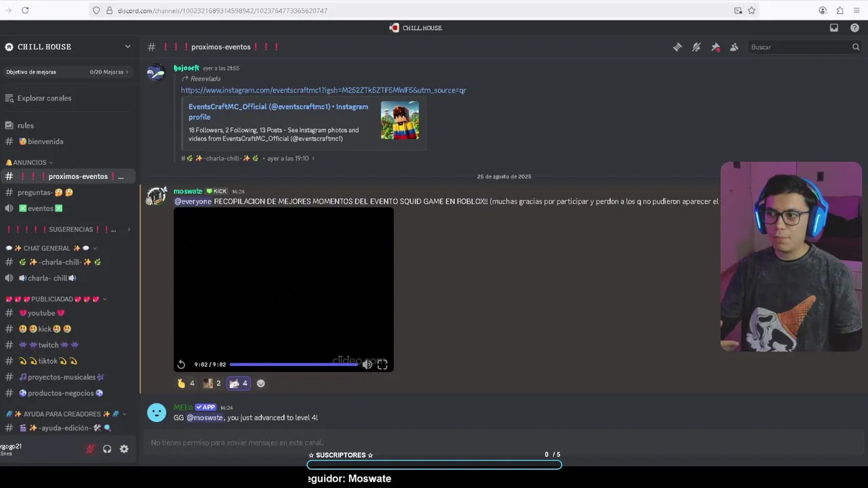Toggle channel notification settings bell icon
868x488 pixels.
(696, 47)
